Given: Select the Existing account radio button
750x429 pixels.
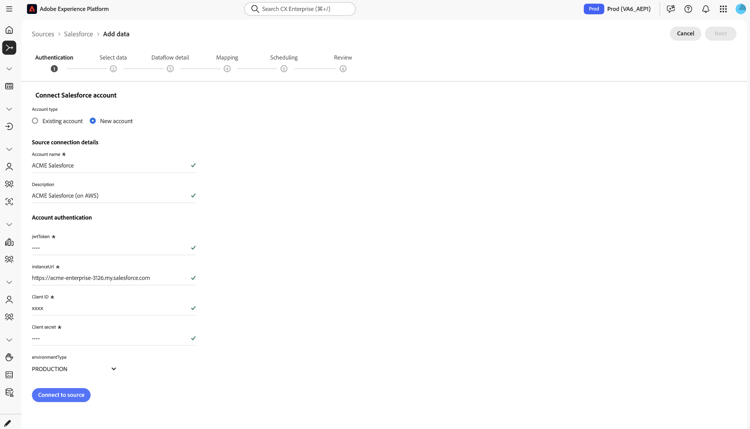Looking at the screenshot, I should (x=35, y=121).
